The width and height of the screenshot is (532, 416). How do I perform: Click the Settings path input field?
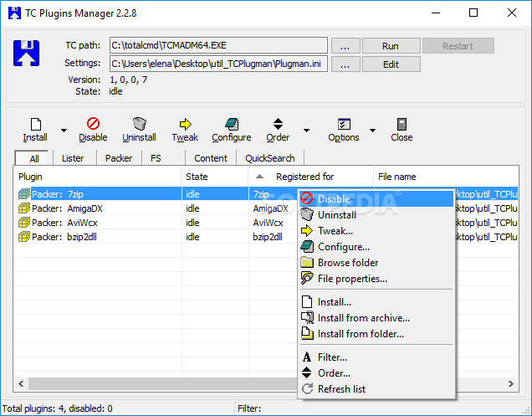pyautogui.click(x=218, y=64)
